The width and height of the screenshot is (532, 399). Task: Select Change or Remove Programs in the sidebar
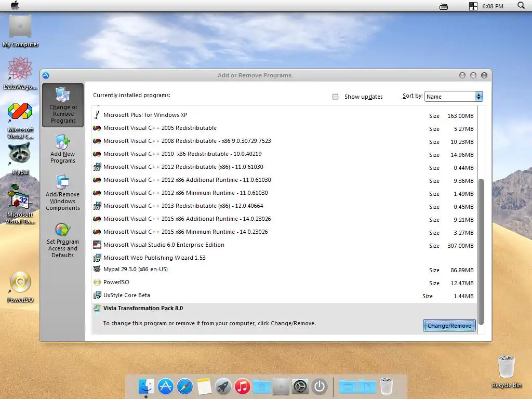pos(63,105)
